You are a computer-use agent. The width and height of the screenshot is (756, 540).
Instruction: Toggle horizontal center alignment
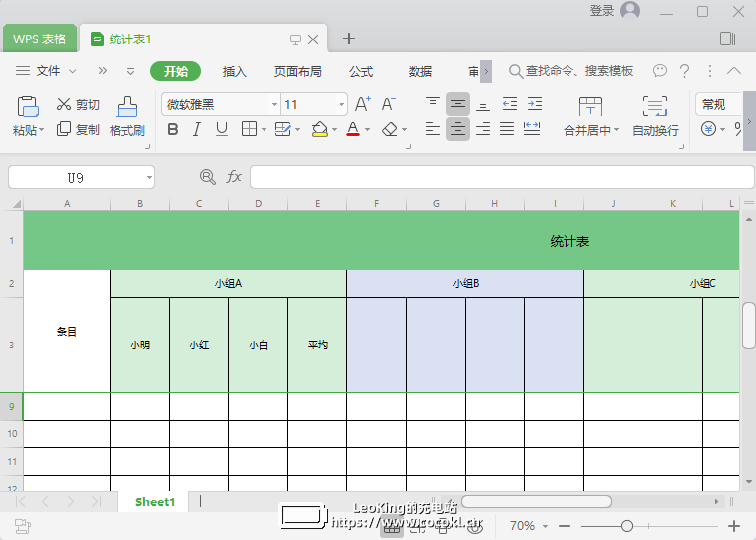[458, 129]
